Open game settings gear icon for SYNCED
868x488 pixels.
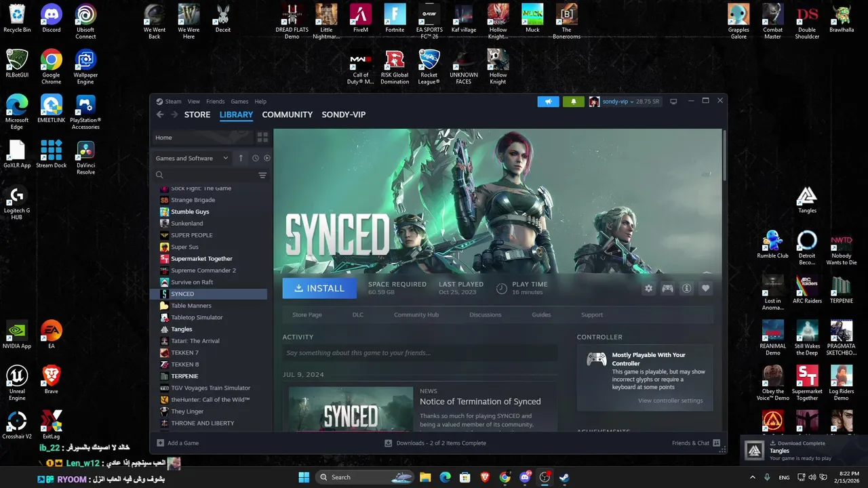(649, 288)
